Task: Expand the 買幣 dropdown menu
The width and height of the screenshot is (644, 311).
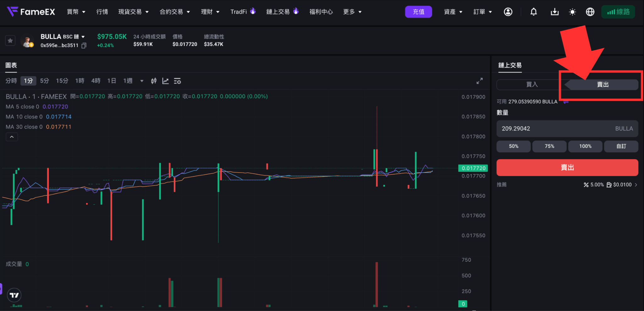Action: [x=76, y=12]
